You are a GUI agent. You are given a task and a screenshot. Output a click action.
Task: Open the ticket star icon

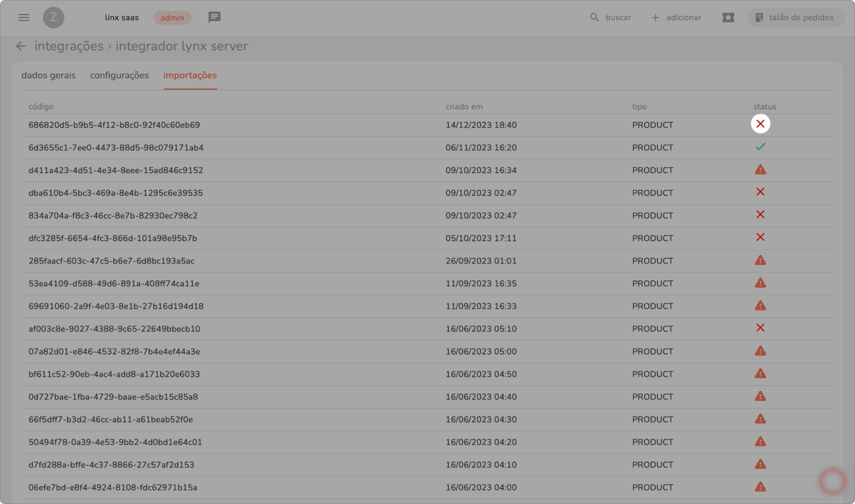728,18
